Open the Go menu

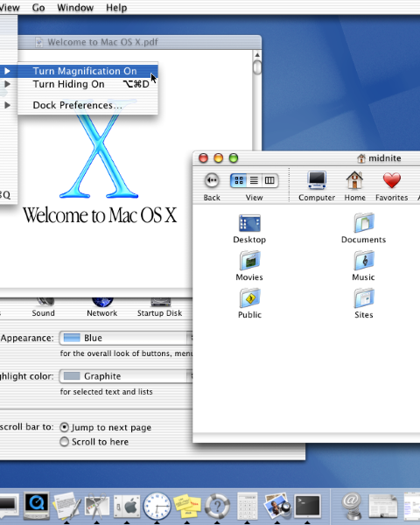(38, 7)
